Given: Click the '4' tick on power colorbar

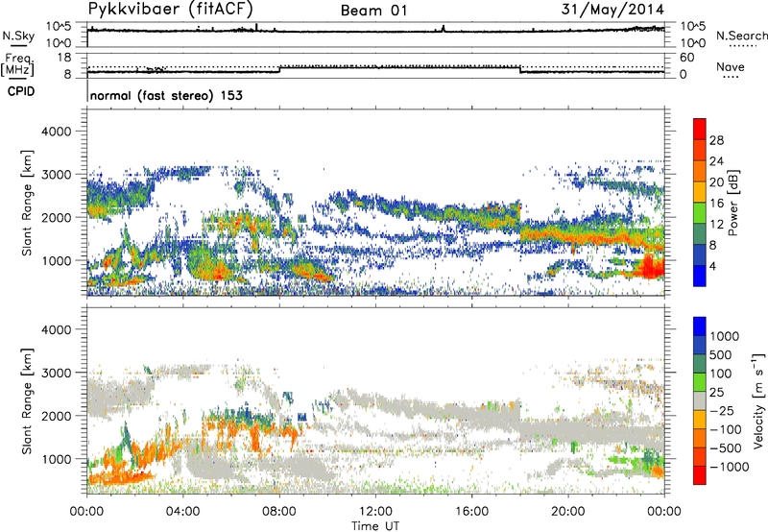Looking at the screenshot, I should pos(712,266).
